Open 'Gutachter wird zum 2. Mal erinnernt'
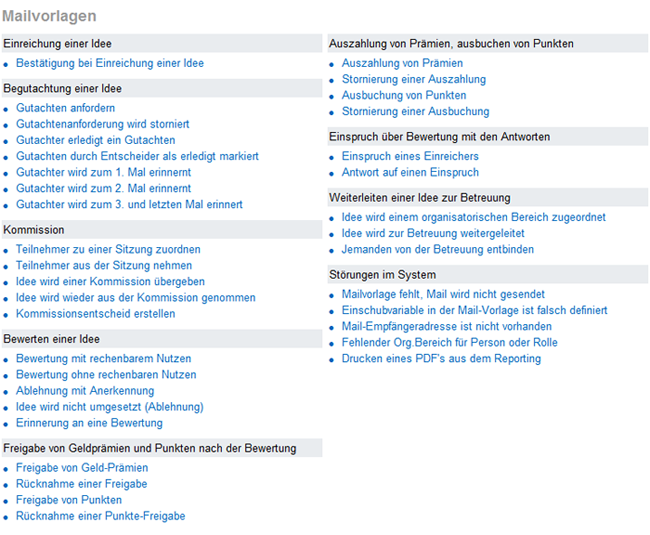The height and width of the screenshot is (535, 650). [104, 189]
